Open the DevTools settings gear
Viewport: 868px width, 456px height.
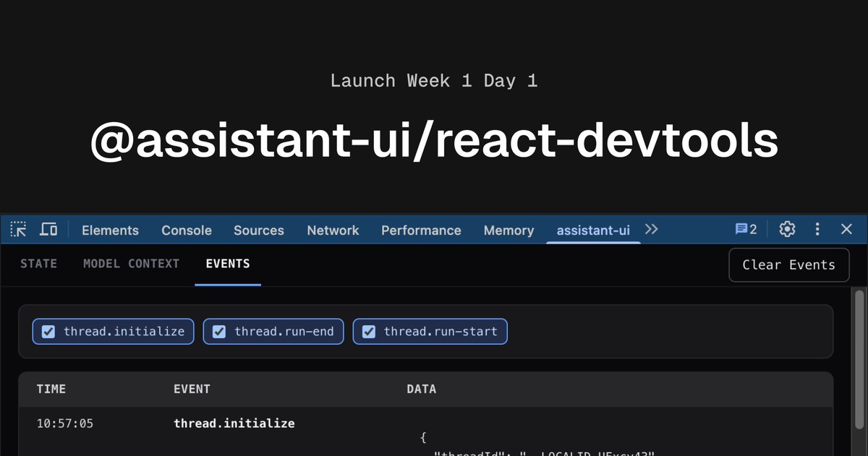(787, 229)
